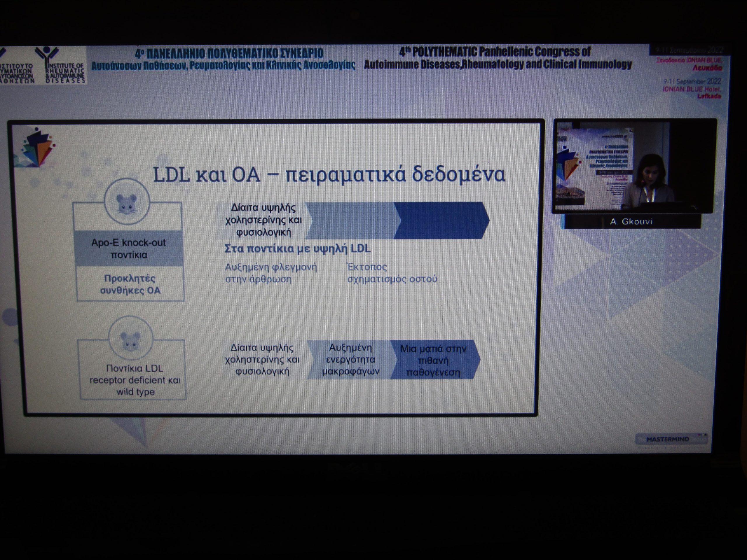Click the text Έκτοπος σχηματισμός οστού
747x560 pixels.
(x=392, y=273)
